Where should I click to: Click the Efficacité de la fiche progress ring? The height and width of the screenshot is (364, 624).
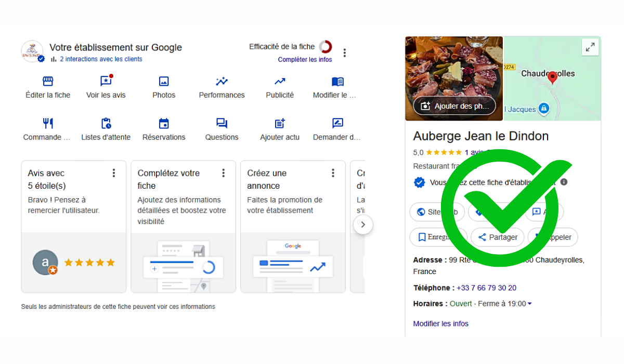326,47
